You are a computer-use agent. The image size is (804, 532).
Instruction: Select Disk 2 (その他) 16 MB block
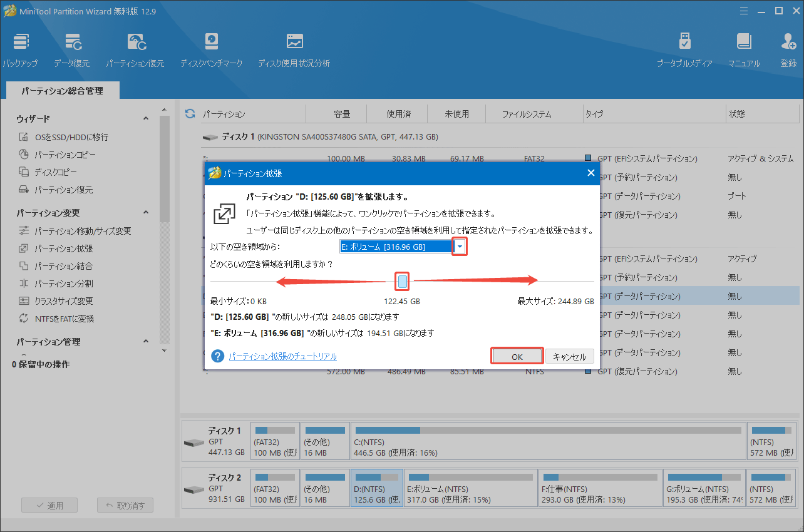(x=324, y=488)
